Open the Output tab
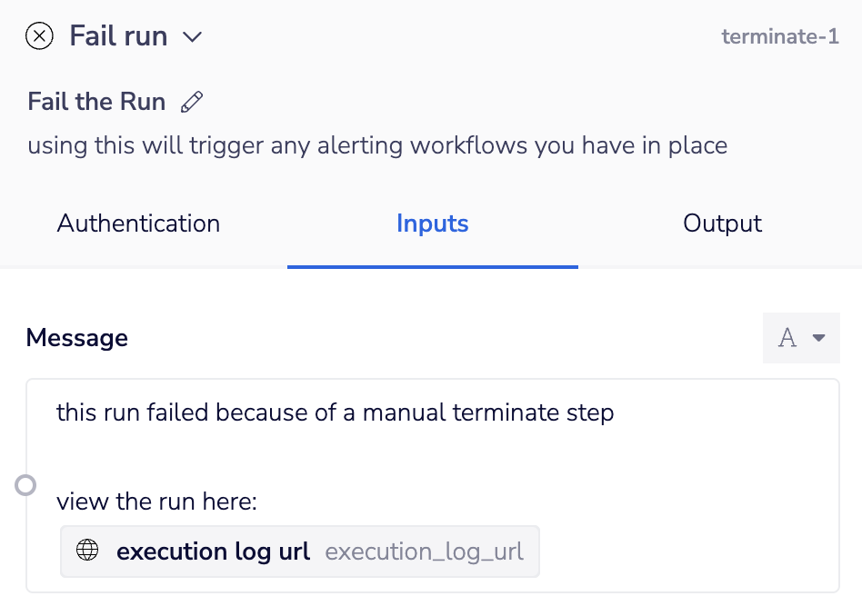The width and height of the screenshot is (862, 616). (x=722, y=224)
